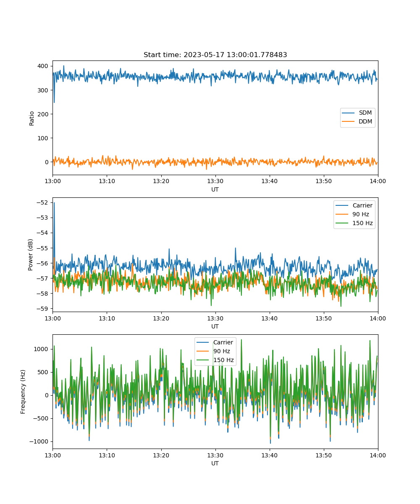The height and width of the screenshot is (504, 420).
Task: Click the '−52' tick on the Power axis
Action: click(43, 202)
